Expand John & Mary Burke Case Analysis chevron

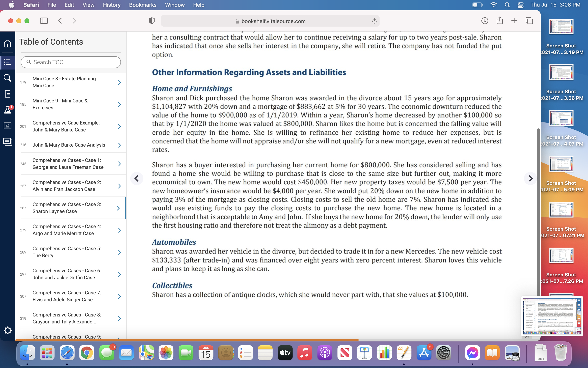tap(119, 145)
